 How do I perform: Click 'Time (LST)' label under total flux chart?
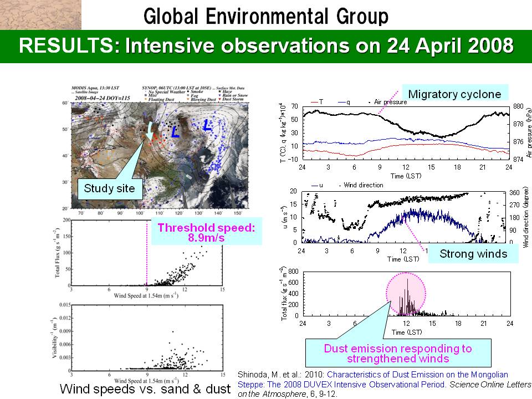[x=406, y=332]
